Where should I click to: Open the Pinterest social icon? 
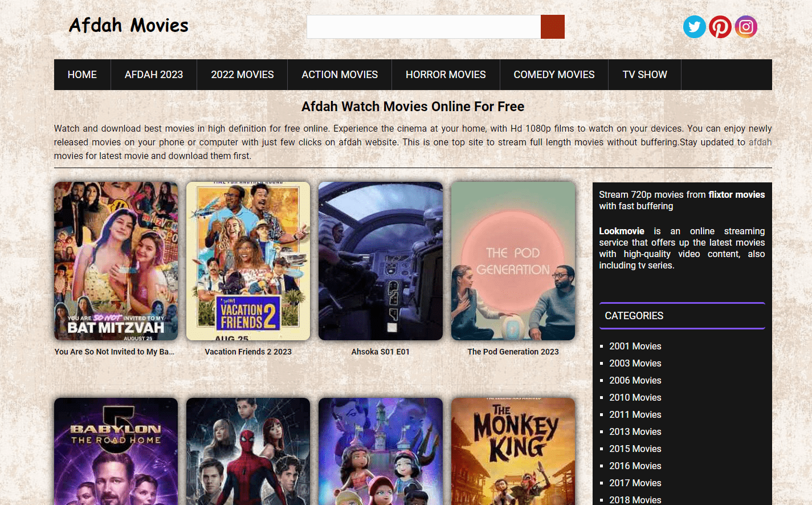point(720,27)
